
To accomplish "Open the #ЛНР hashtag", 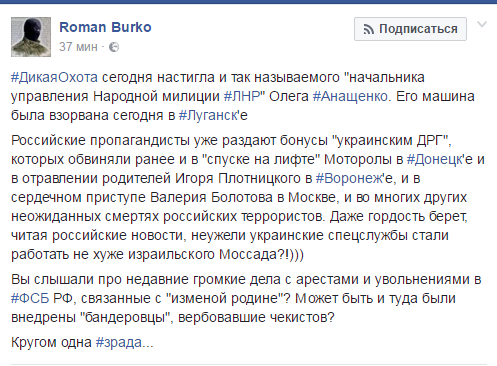I will tap(242, 96).
